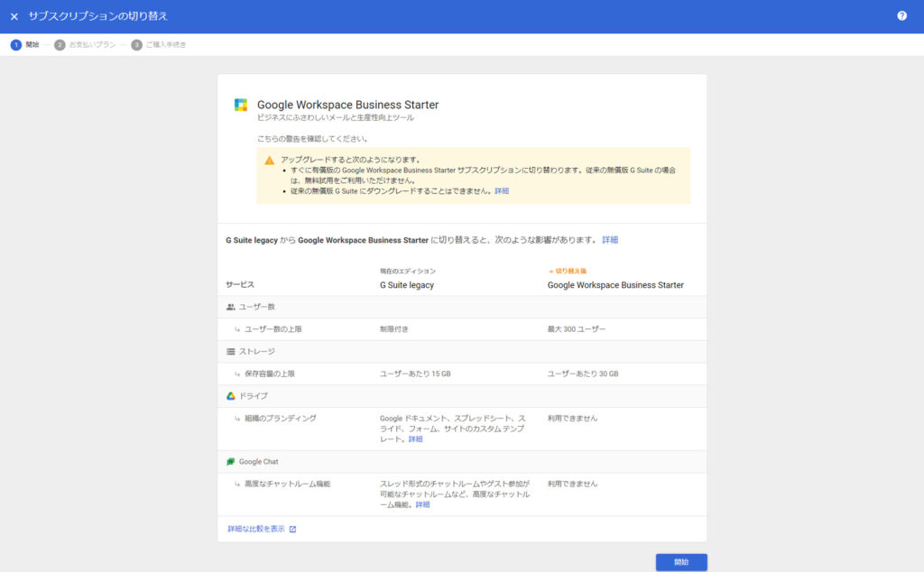The image size is (924, 572).
Task: Click the G Suite legacy column header
Action: coord(407,285)
